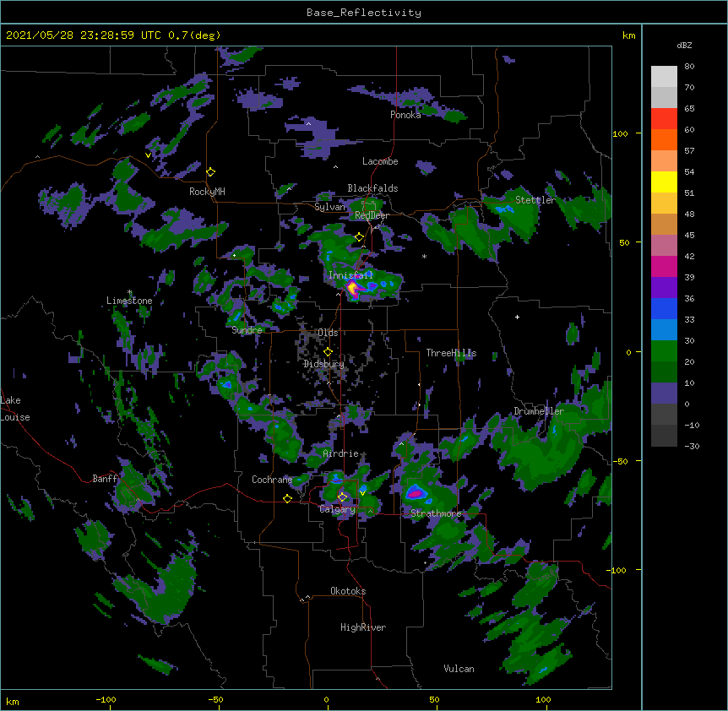This screenshot has width=728, height=711.
Task: Click the Didsbury city label
Action: [x=323, y=364]
